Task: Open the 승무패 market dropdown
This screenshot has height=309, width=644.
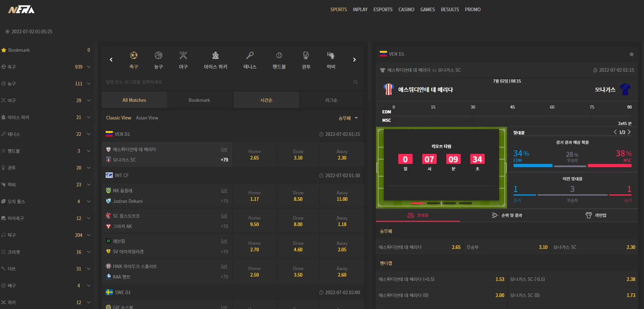Action: pos(348,118)
